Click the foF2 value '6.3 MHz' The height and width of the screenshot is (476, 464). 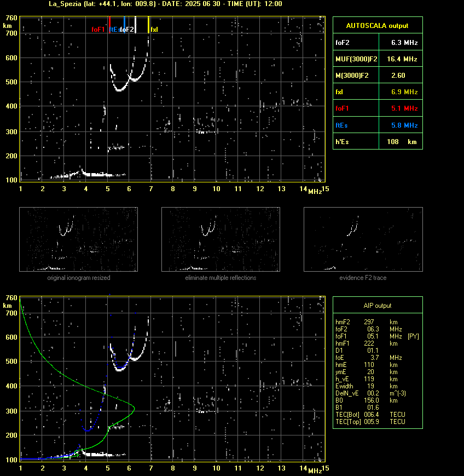(404, 43)
